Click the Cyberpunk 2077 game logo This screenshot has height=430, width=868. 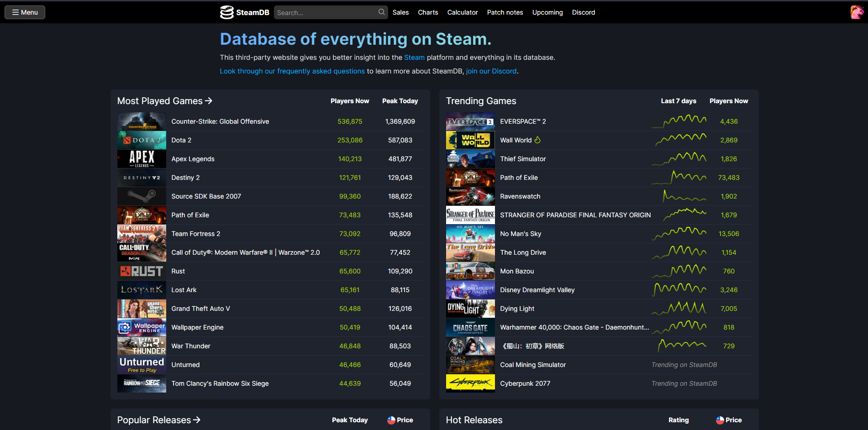click(470, 383)
